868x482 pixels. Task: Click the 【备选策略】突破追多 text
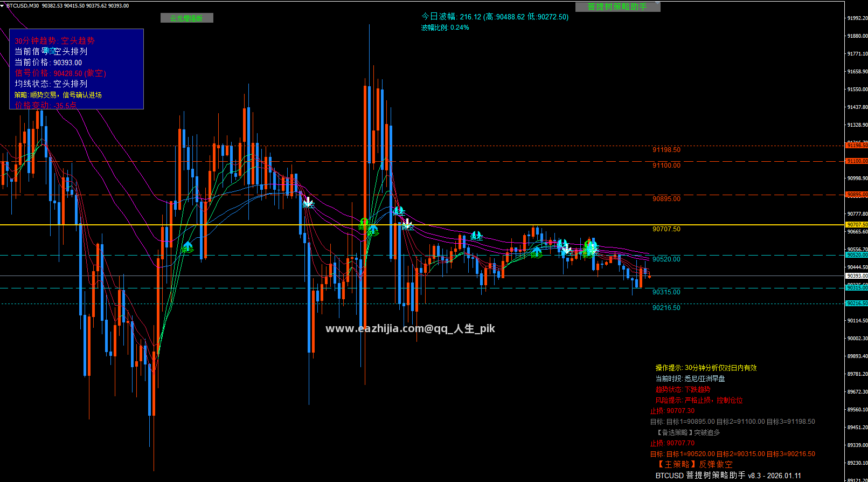688,432
